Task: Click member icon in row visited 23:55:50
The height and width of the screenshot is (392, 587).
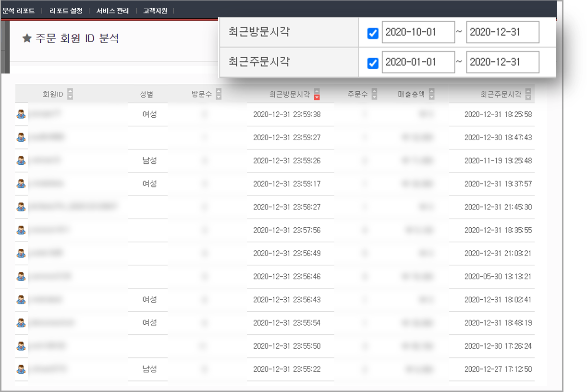Action: pos(21,346)
